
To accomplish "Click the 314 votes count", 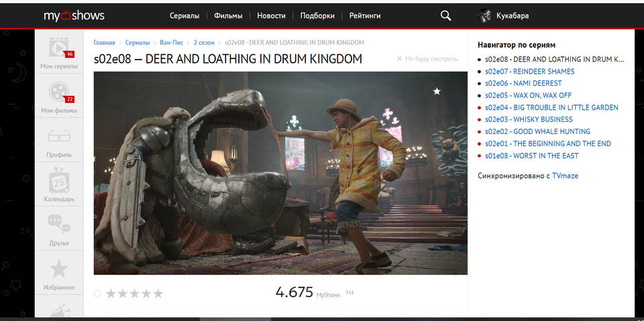I will click(350, 293).
